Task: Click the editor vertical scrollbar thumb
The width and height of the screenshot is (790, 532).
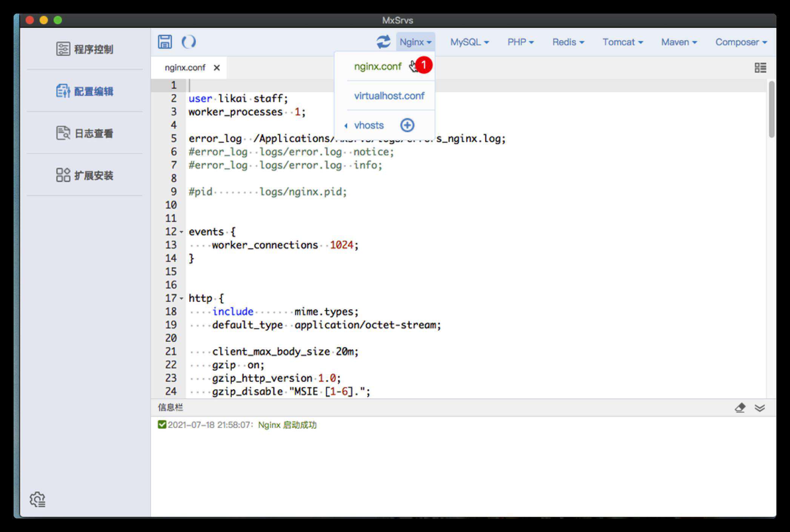Action: click(772, 109)
